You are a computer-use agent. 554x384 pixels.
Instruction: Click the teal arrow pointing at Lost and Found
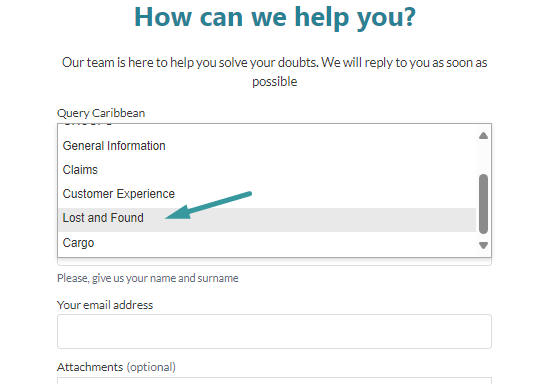[208, 205]
